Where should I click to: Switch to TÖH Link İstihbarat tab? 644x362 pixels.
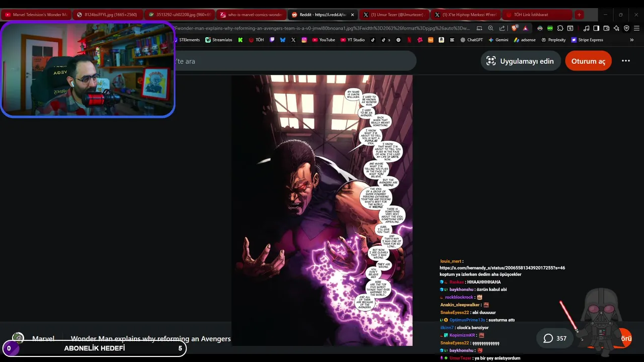point(538,15)
